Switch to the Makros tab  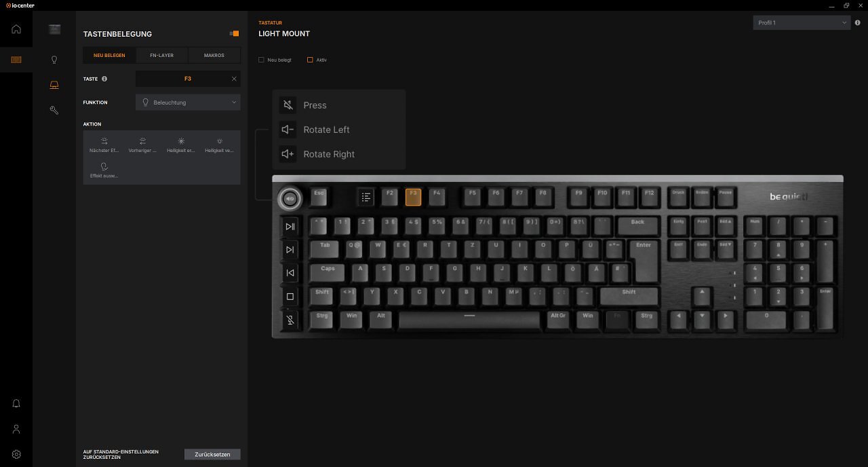point(214,55)
